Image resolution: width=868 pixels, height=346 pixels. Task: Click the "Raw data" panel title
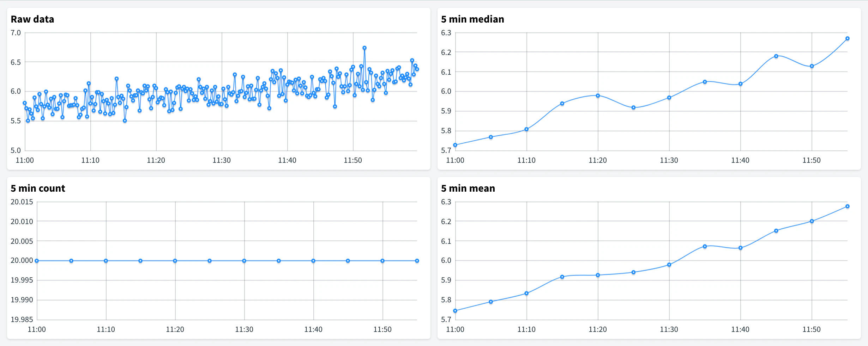click(x=32, y=19)
